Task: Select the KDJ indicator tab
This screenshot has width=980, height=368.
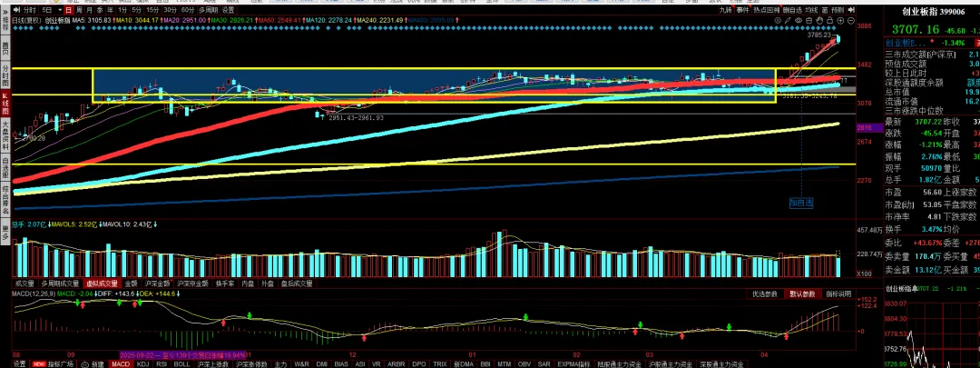Action: coord(142,363)
